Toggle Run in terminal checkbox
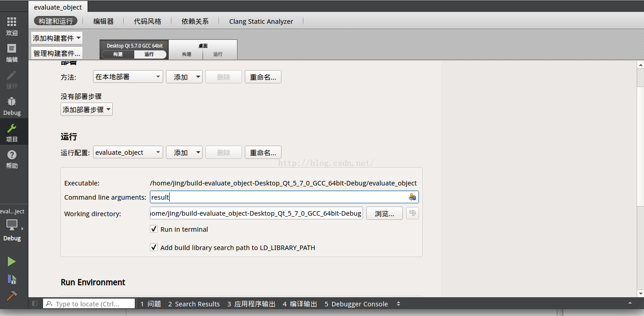Image resolution: width=644 pixels, height=316 pixels. pos(154,229)
